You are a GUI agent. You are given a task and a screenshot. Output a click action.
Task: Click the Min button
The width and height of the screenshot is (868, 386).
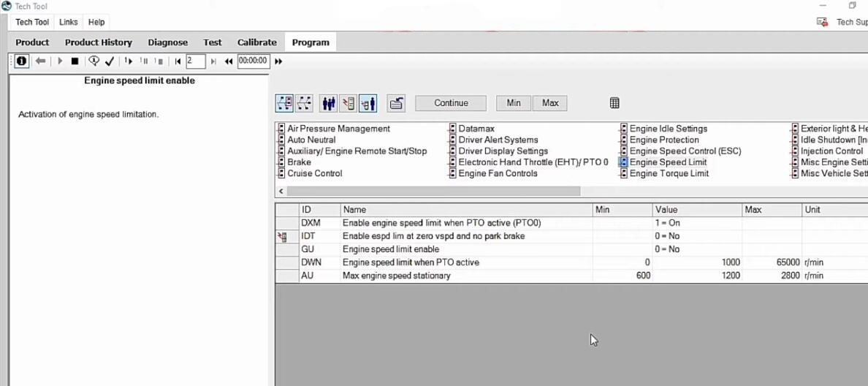pyautogui.click(x=514, y=103)
